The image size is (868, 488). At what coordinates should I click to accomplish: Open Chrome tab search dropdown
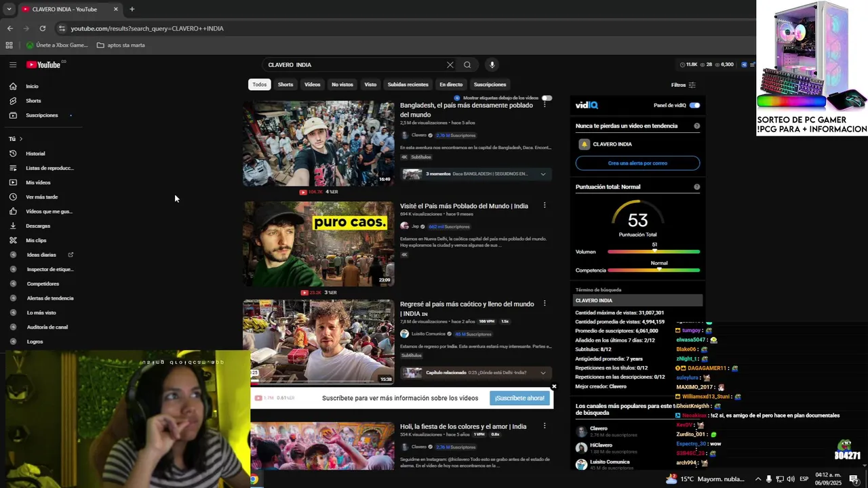pyautogui.click(x=9, y=9)
